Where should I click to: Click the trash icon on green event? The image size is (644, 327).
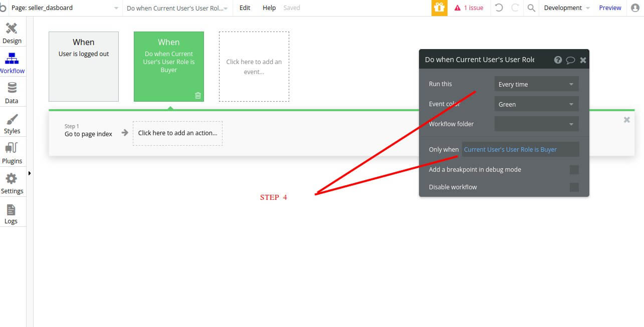(198, 95)
